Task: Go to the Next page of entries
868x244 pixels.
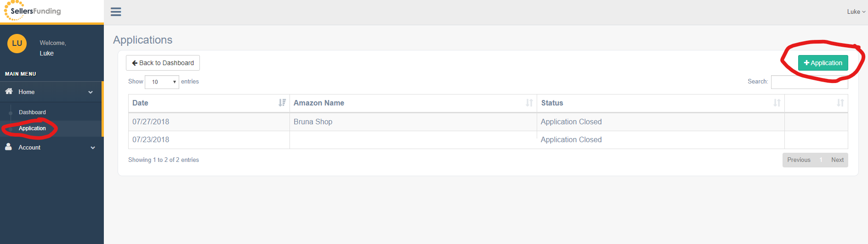Action: point(837,160)
